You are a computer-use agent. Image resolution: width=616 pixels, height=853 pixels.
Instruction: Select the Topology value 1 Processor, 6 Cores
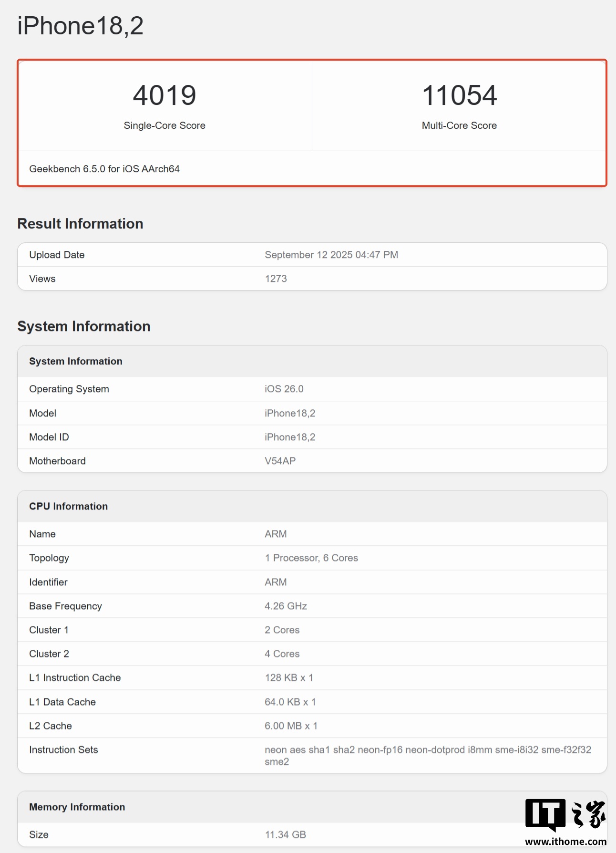(311, 558)
